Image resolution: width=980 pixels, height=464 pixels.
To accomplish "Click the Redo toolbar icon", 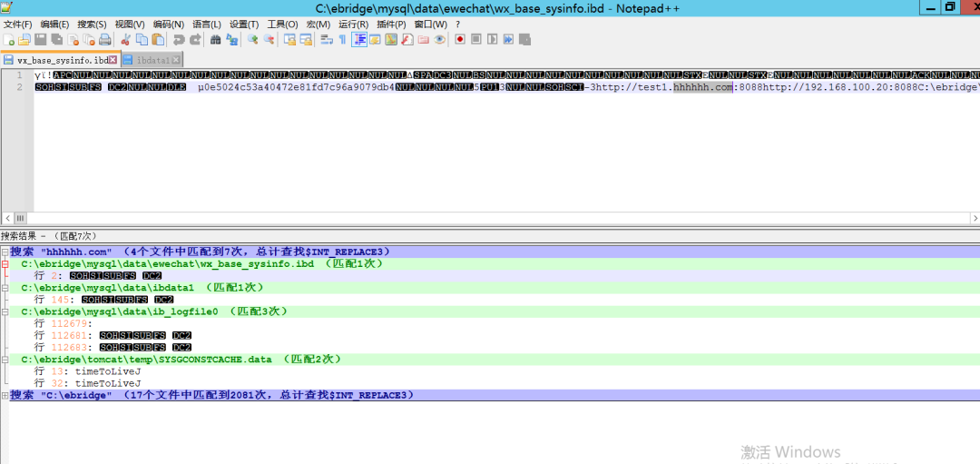I will 195,39.
